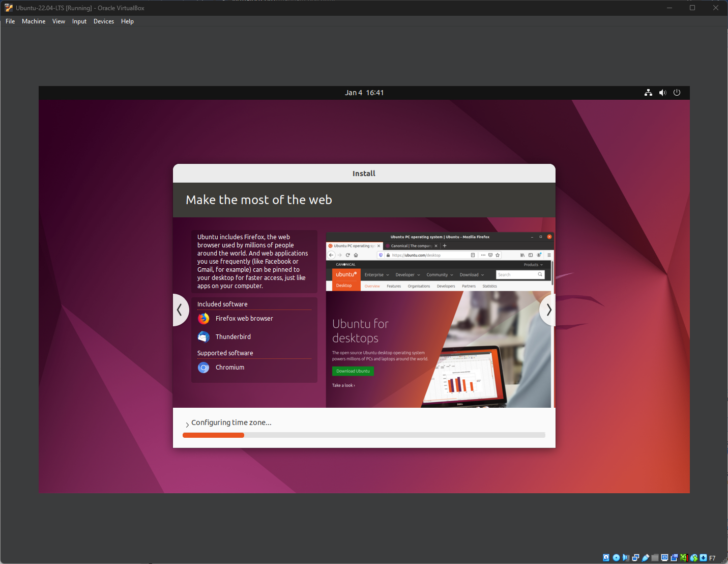
Task: Open the Help menu
Action: coord(127,21)
